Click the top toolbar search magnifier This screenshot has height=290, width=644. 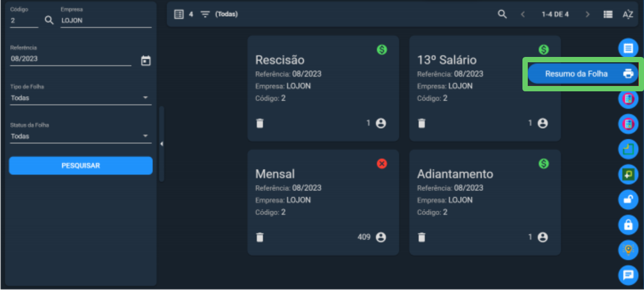[x=502, y=14]
